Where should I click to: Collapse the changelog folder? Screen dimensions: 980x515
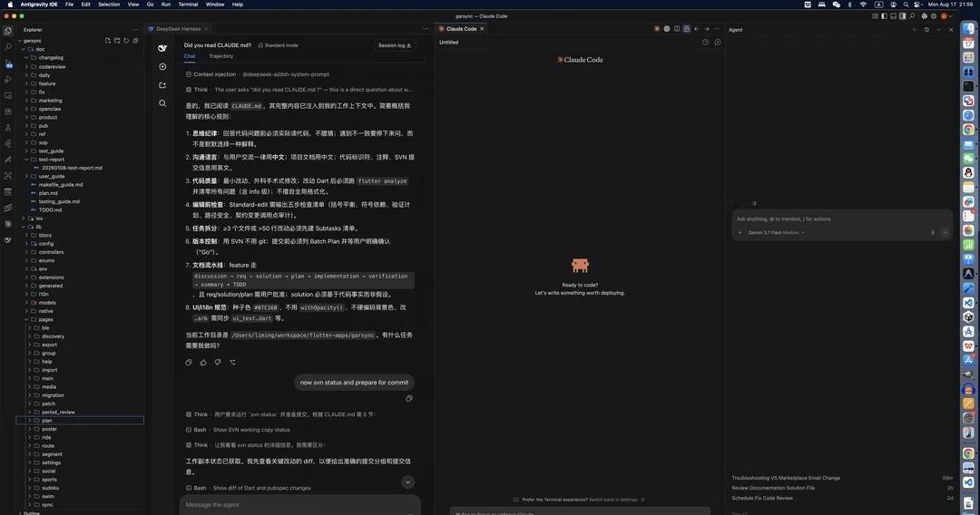tap(51, 58)
